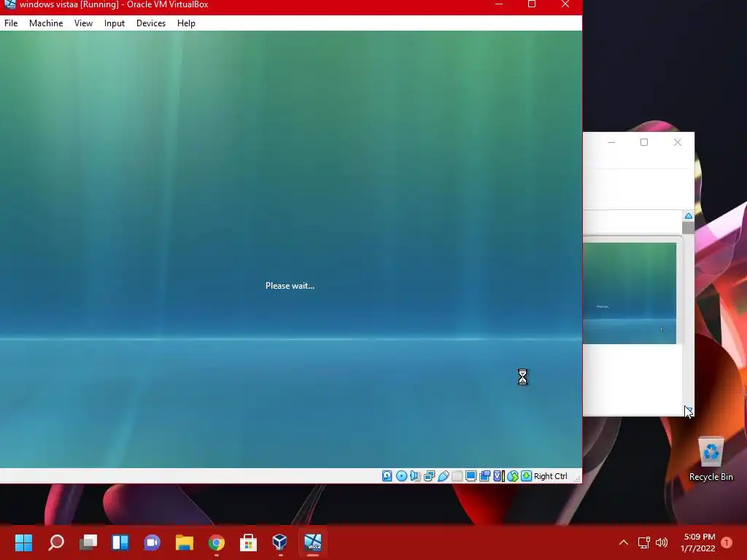Click the Please wait text in VM
Screen dimensions: 747x560
coord(290,286)
